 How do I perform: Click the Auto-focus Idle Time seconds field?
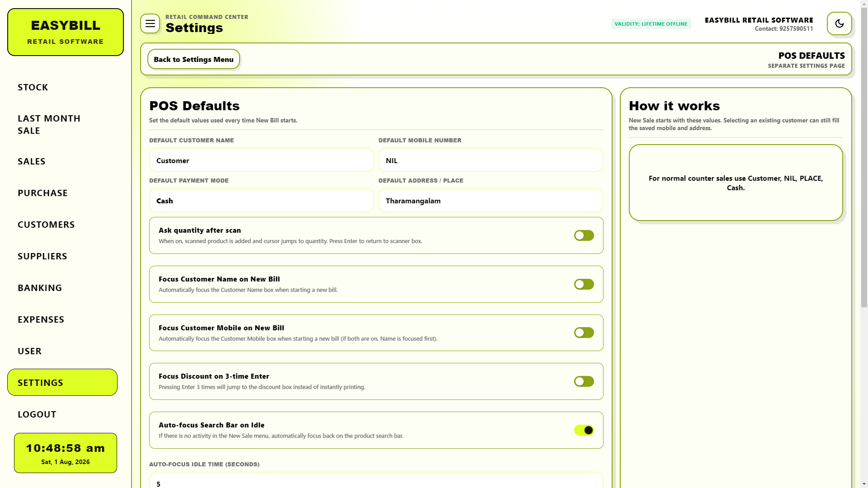click(376, 480)
